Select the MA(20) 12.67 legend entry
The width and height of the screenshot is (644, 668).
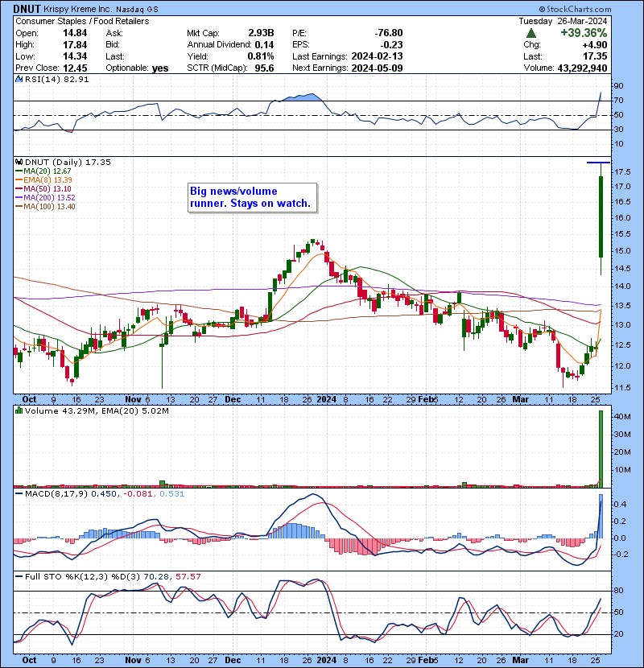pyautogui.click(x=43, y=171)
